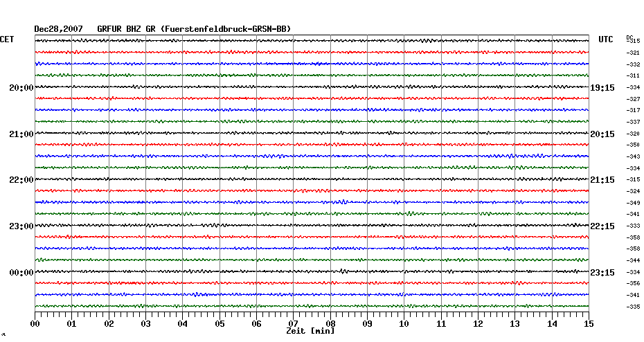Pick minute label 11 on the Zeit axis
Image resolution: width=644 pixels, height=342 pixels.
pyautogui.click(x=441, y=324)
